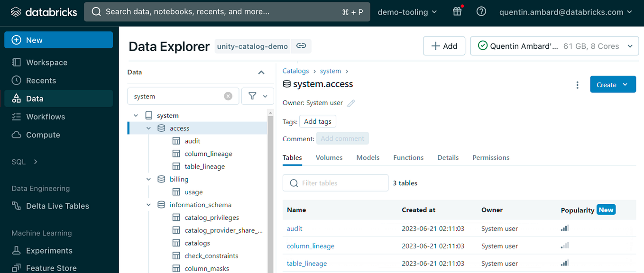Click the Feature Store icon
The image size is (644, 273).
[17, 267]
